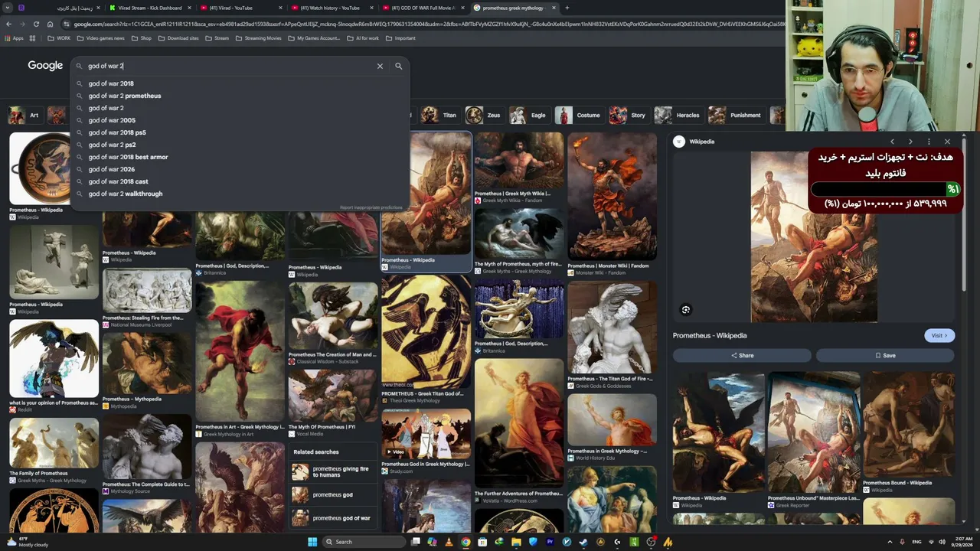Image resolution: width=980 pixels, height=551 pixels.
Task: Open the Important bookmarks folder
Action: pos(400,38)
